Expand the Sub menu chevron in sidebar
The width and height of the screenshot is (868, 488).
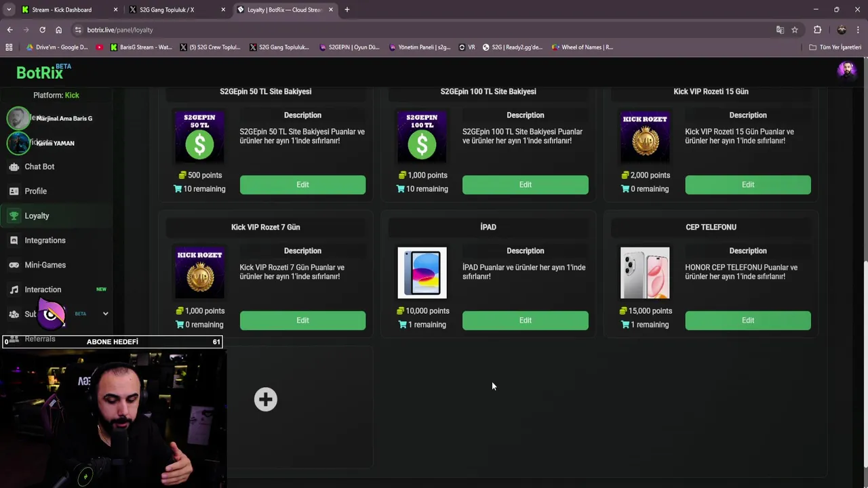point(105,314)
